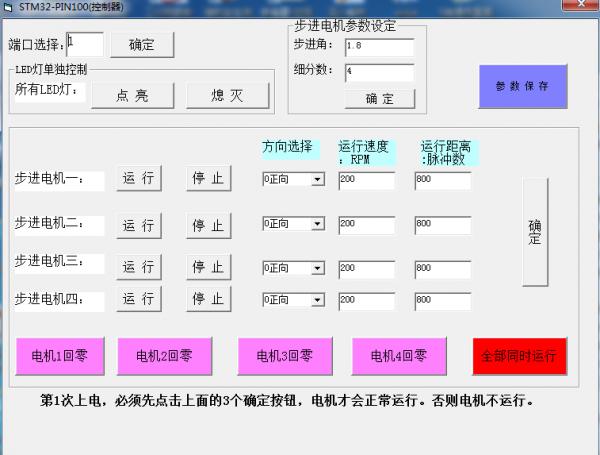The image size is (600, 455).
Task: Click 运行 for 步进电机一
Action: click(x=138, y=179)
